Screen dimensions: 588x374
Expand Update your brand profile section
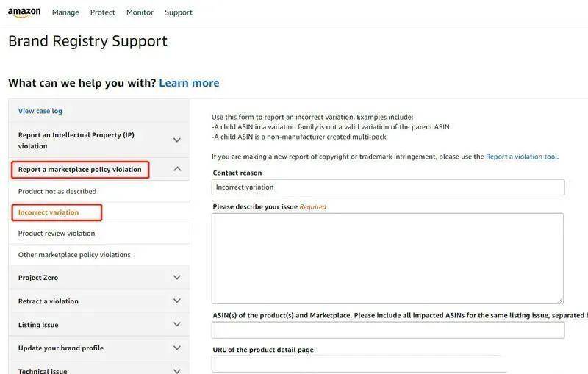coord(98,348)
